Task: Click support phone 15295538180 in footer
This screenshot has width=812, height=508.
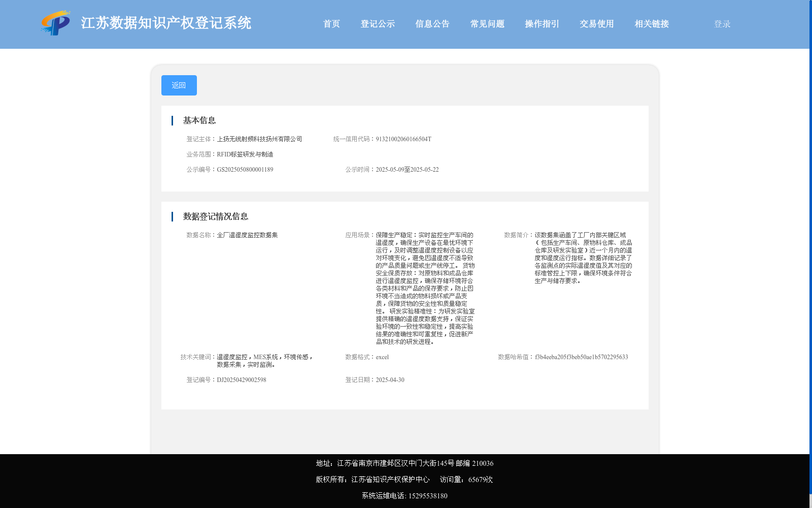Action: tap(428, 496)
